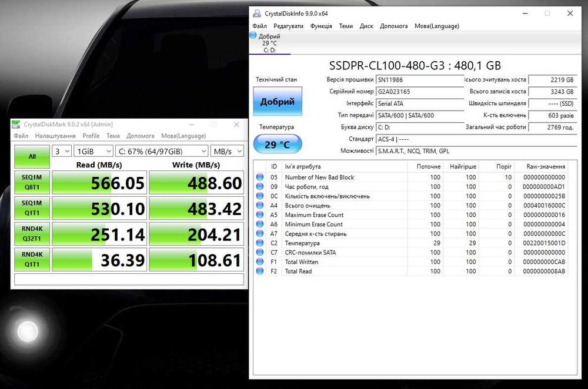Open the test count dropdown showing 3
The width and height of the screenshot is (588, 389).
pyautogui.click(x=62, y=152)
